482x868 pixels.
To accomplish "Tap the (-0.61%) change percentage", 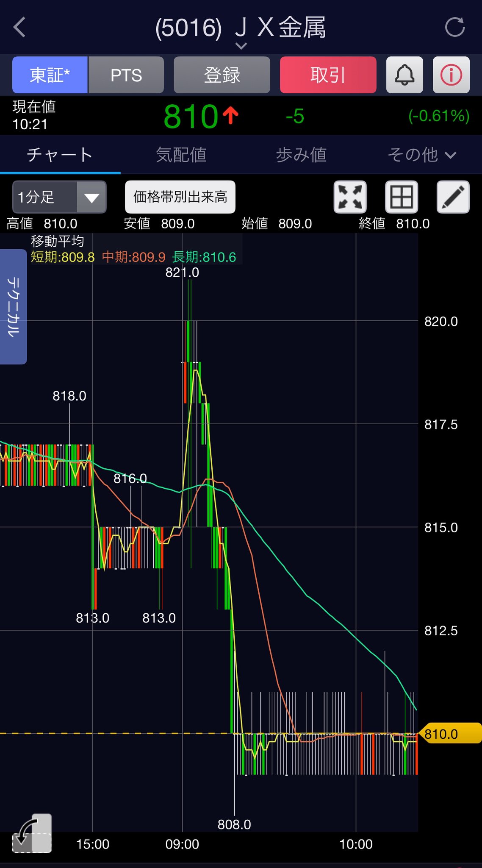I will click(439, 116).
